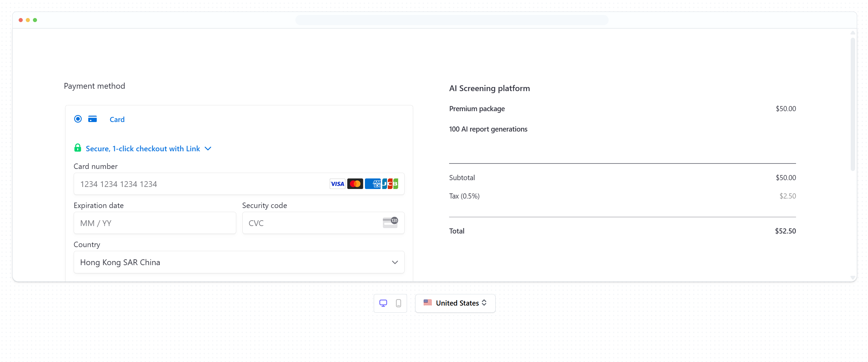Click the Total label
The width and height of the screenshot is (868, 362).
(x=457, y=231)
